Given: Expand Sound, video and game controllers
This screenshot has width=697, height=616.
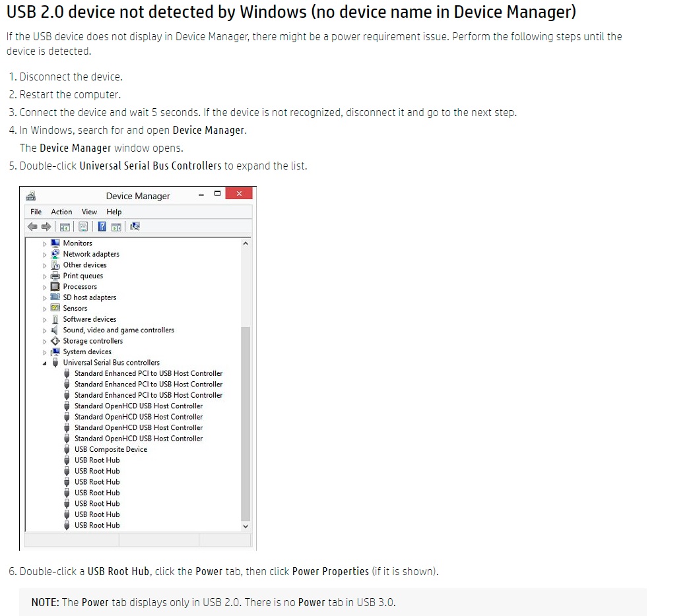Looking at the screenshot, I should pyautogui.click(x=44, y=331).
